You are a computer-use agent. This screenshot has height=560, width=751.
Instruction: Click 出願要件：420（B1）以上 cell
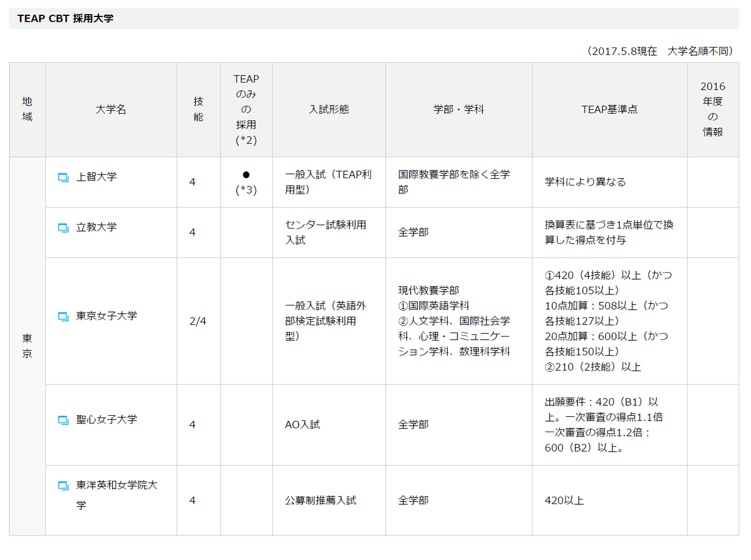pos(610,425)
